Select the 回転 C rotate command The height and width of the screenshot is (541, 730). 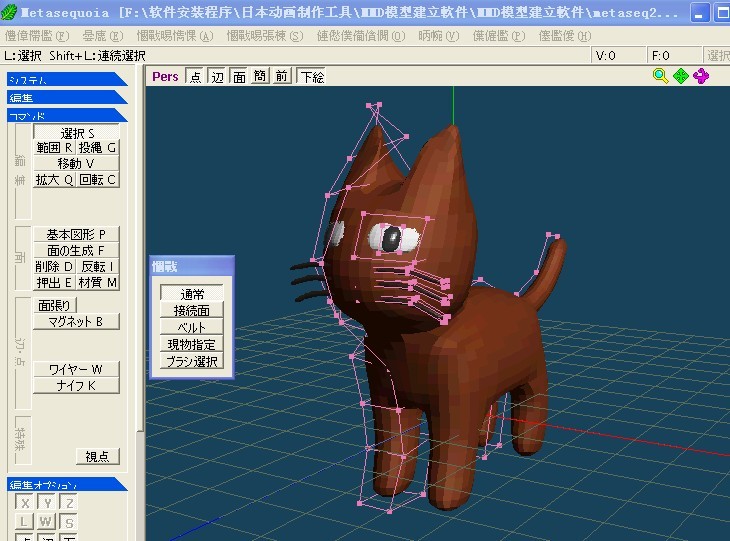pyautogui.click(x=98, y=180)
